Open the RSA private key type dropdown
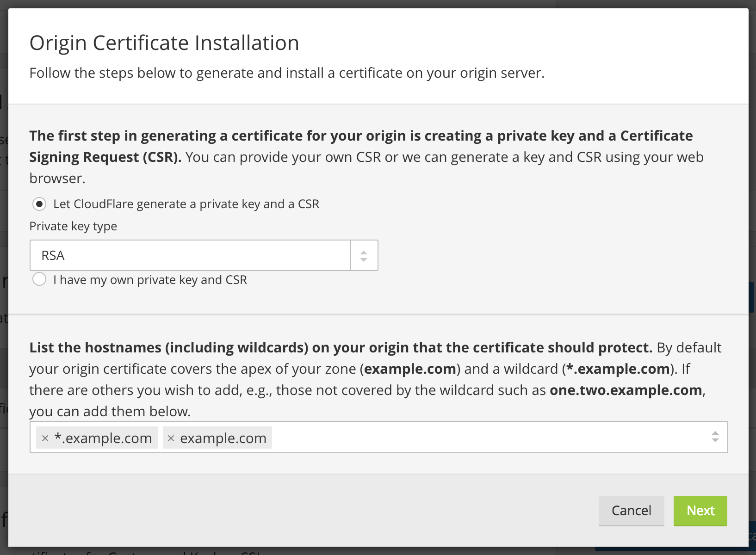This screenshot has width=756, height=555. tap(190, 255)
